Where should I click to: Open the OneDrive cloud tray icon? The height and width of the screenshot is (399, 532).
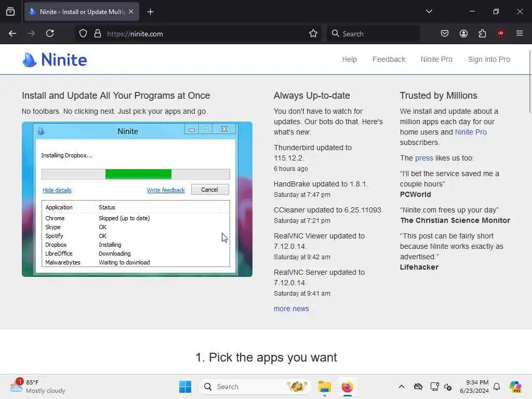(x=418, y=387)
